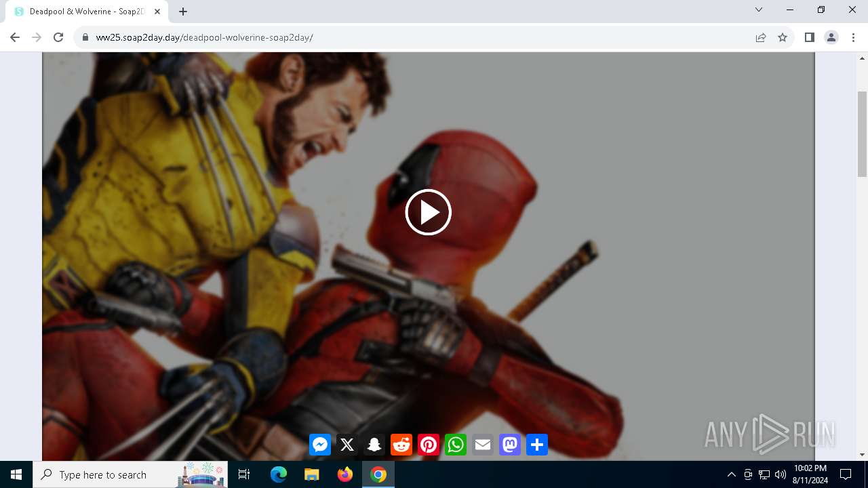The height and width of the screenshot is (488, 868).
Task: Bookmark this tab with star icon
Action: pyautogui.click(x=783, y=37)
